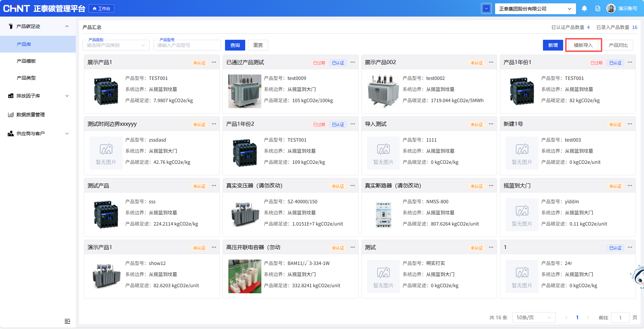Click page number 1 in pagination
The height and width of the screenshot is (329, 644).
click(x=577, y=318)
